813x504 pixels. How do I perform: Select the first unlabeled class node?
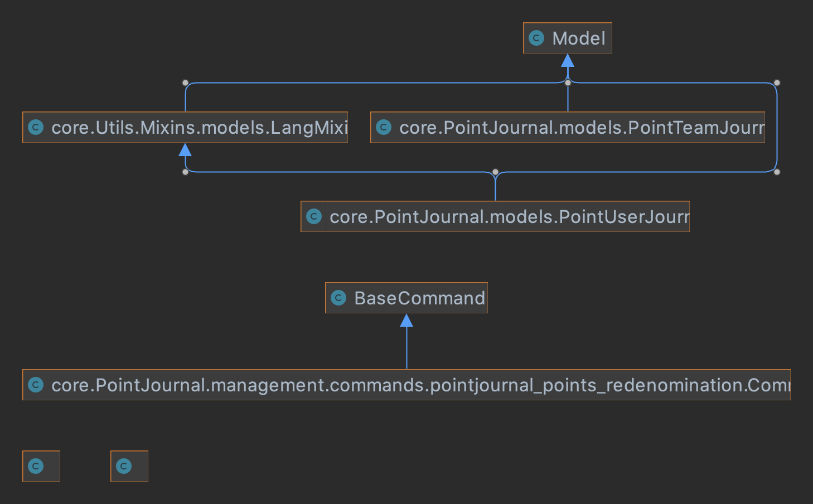[41, 466]
